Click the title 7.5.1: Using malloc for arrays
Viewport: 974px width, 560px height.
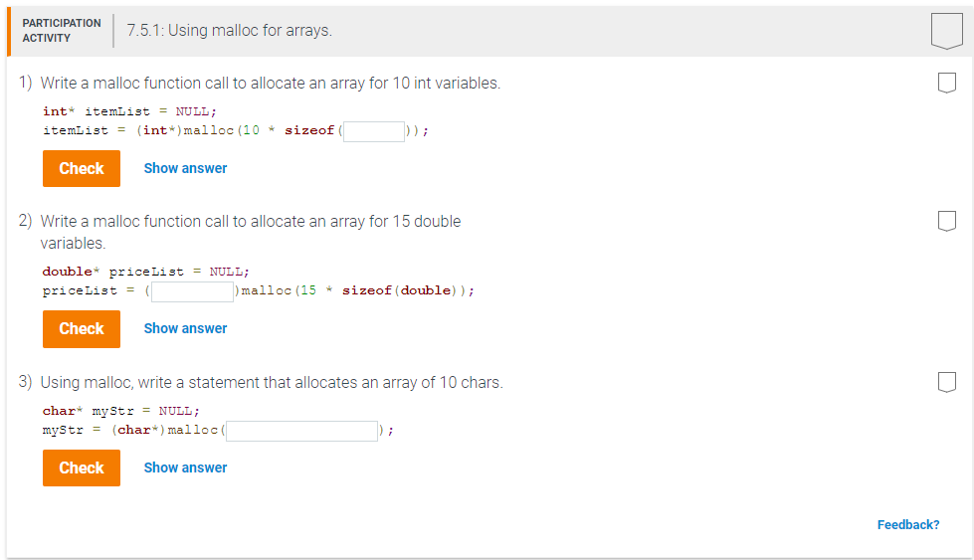tap(230, 31)
